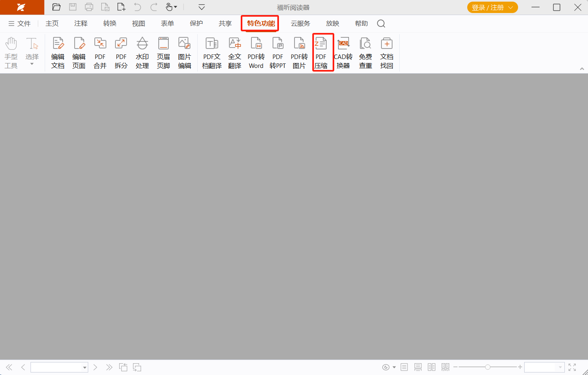Open the CAD转换器 converter tool

coord(343,52)
